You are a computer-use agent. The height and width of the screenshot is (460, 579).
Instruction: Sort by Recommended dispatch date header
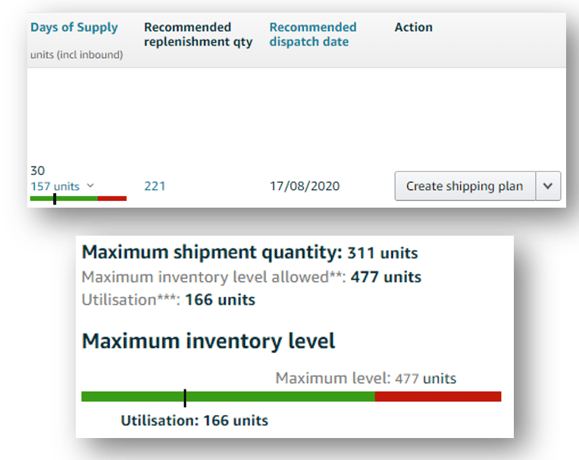click(313, 34)
